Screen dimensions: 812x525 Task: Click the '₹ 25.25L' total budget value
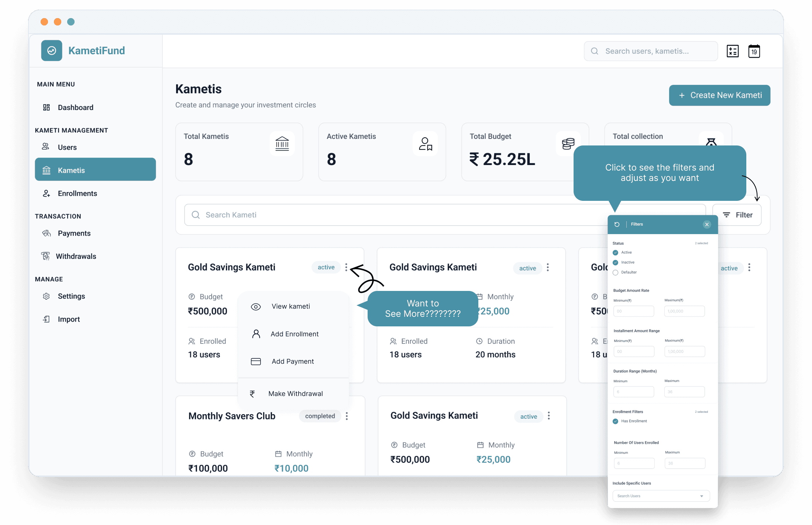(502, 159)
